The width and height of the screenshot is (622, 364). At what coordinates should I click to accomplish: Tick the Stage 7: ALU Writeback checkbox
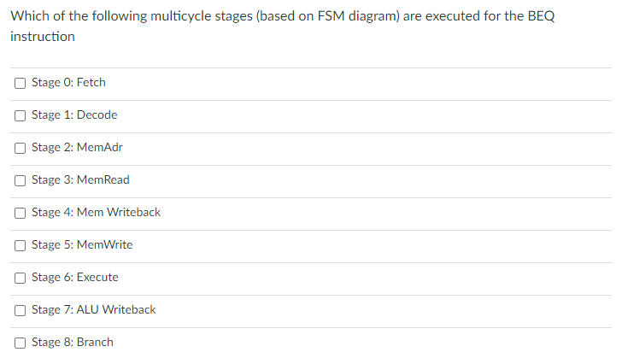pos(20,310)
